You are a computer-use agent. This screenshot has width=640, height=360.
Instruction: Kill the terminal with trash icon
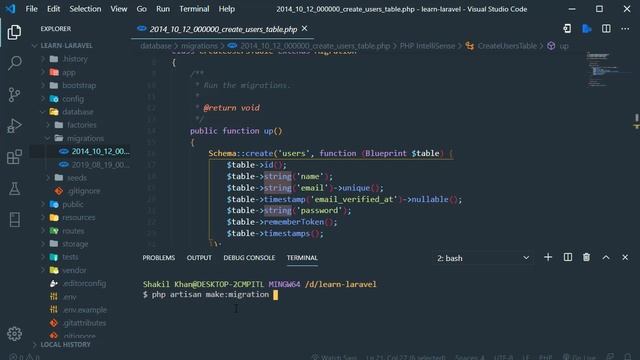[586, 257]
